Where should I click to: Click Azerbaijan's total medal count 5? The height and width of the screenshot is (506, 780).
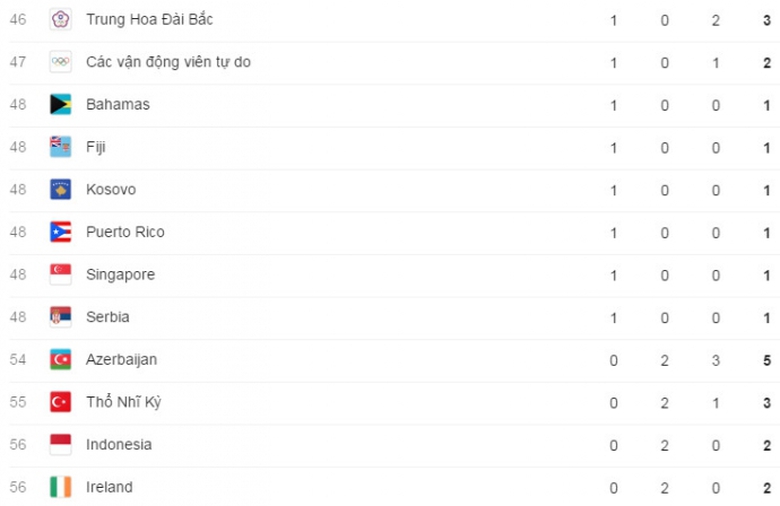point(766,360)
